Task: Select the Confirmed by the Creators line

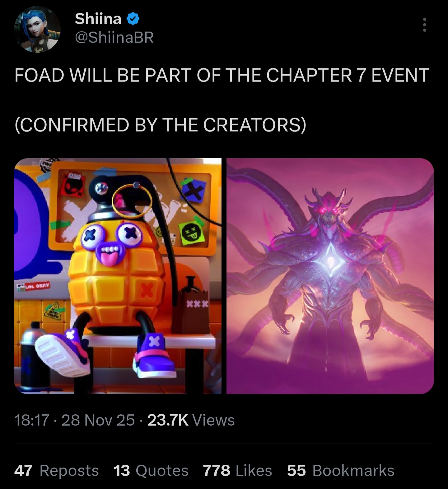Action: click(x=161, y=125)
